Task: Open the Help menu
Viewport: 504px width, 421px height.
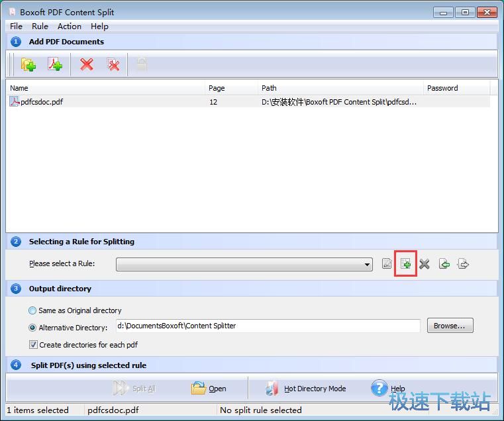Action: click(x=99, y=26)
